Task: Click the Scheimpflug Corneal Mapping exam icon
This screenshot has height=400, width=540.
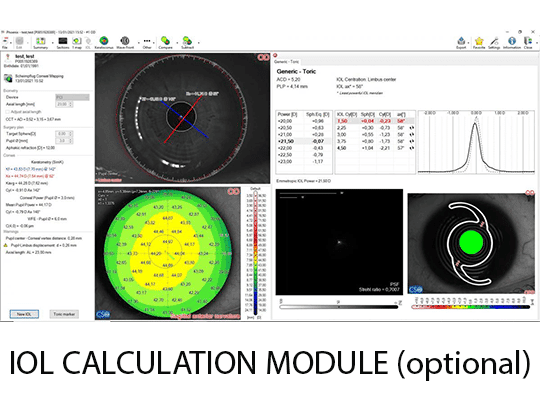Action: 8,79
